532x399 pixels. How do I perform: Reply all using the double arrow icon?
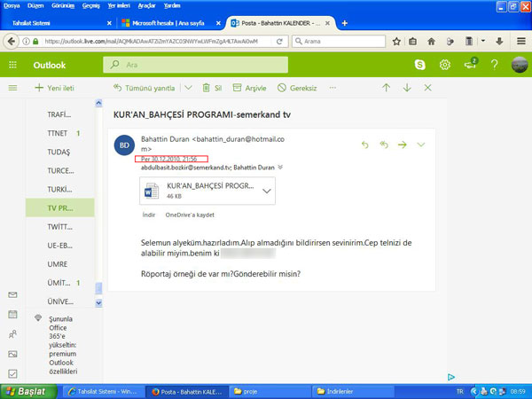pos(384,145)
